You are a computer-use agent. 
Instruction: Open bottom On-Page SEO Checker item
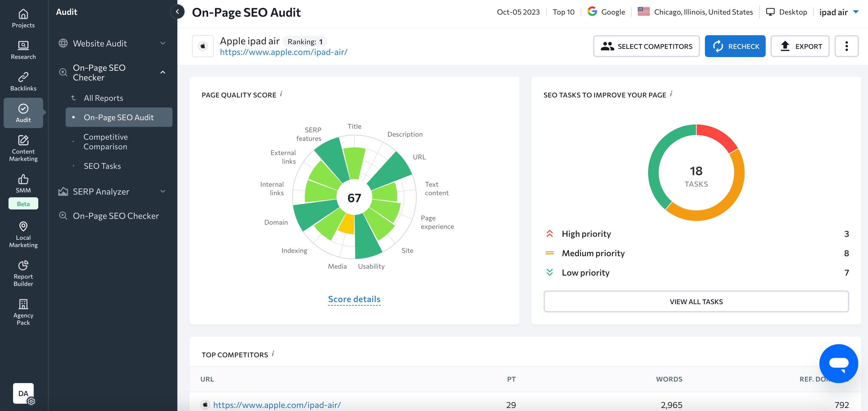116,216
